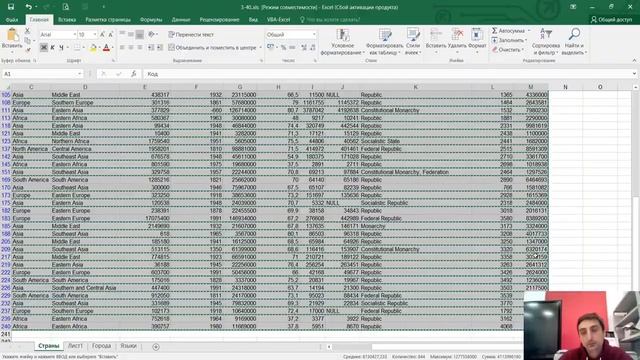640x360 pixels.
Task: Add a new sheet with plus button
Action: [156, 347]
